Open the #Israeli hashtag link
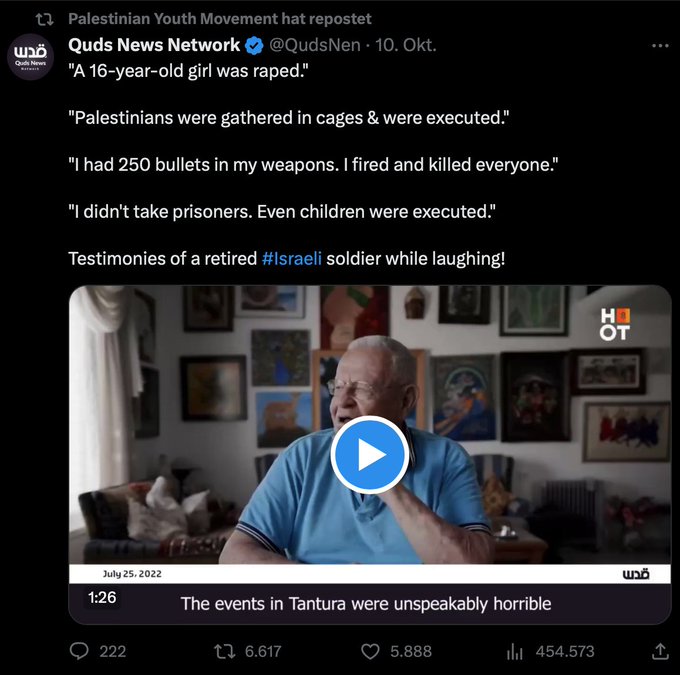This screenshot has width=680, height=675. pyautogui.click(x=291, y=258)
